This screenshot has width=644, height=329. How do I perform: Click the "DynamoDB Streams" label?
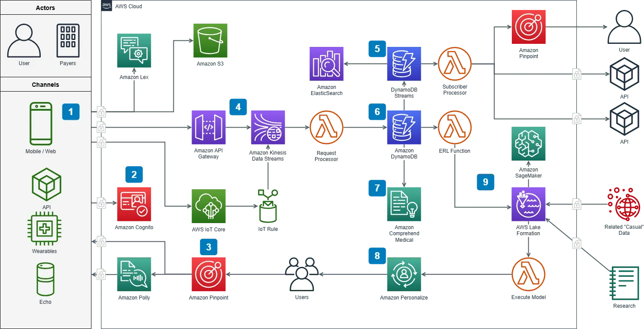pos(404,93)
